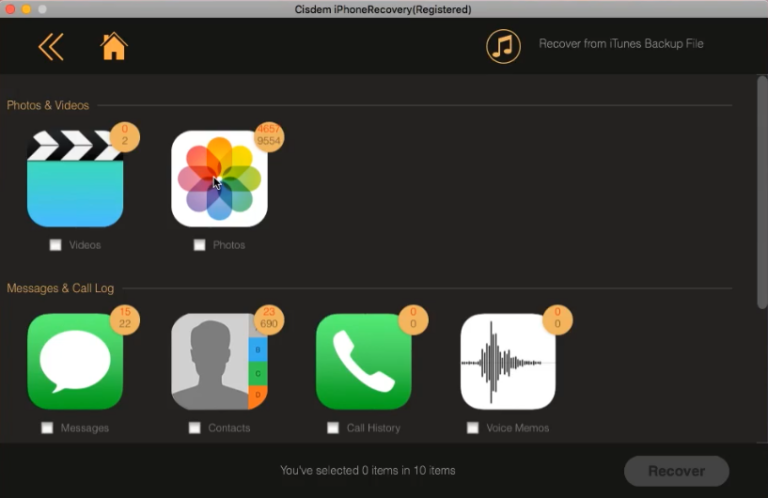Check the Voice Memos checkbox
This screenshot has height=498, width=768.
pos(473,428)
